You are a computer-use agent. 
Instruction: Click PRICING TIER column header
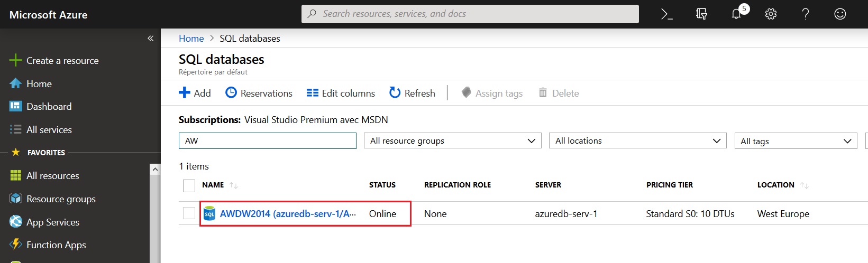tap(670, 185)
